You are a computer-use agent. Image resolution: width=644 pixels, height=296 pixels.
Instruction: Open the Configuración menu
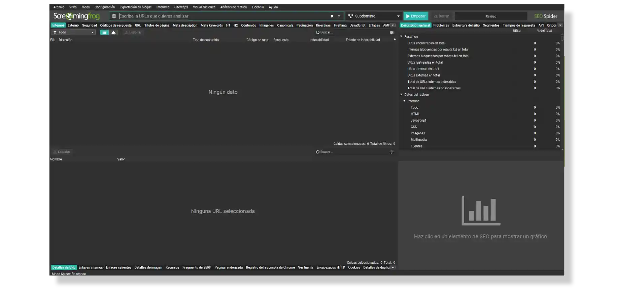[104, 7]
